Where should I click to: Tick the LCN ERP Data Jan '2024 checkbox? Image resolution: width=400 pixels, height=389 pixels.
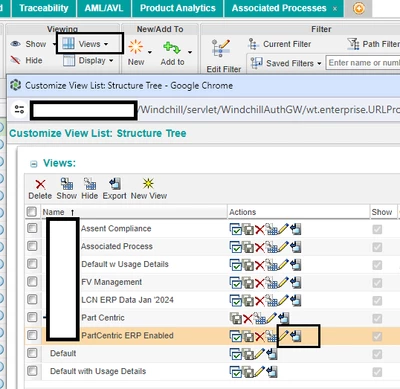coord(32,299)
